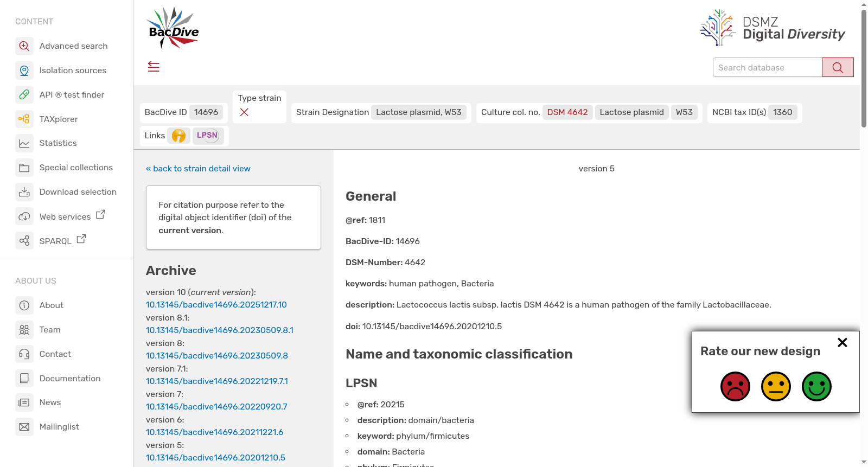This screenshot has height=467, width=868.
Task: Click the BacDive ID 14696 tag
Action: coord(206,112)
